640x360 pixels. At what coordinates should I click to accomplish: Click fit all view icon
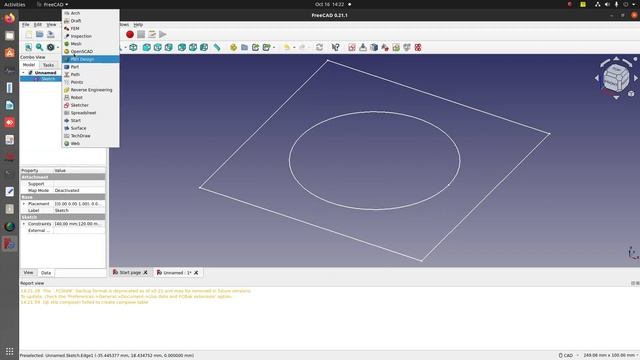[x=29, y=47]
